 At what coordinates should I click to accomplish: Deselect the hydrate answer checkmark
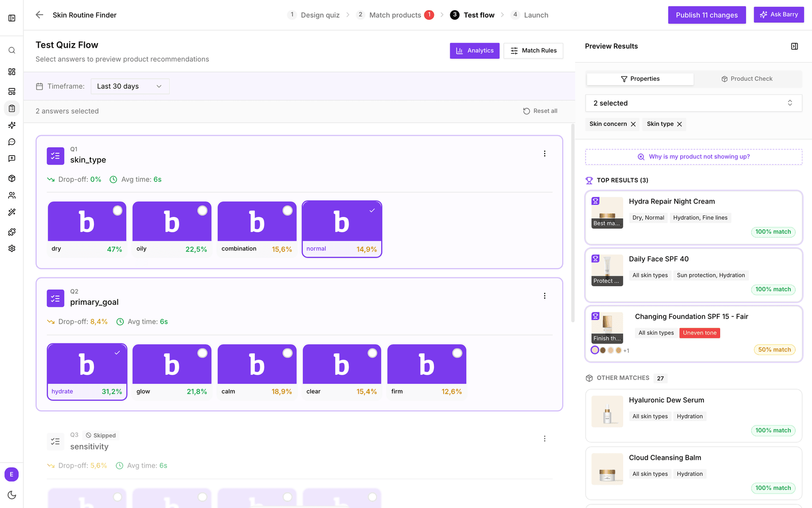click(x=117, y=353)
